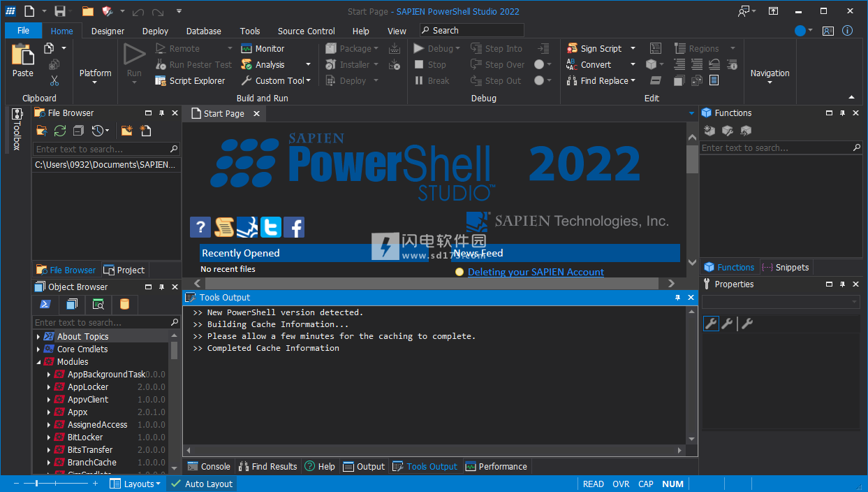Open the File menu
Screen dimensions: 868x492
tap(23, 31)
